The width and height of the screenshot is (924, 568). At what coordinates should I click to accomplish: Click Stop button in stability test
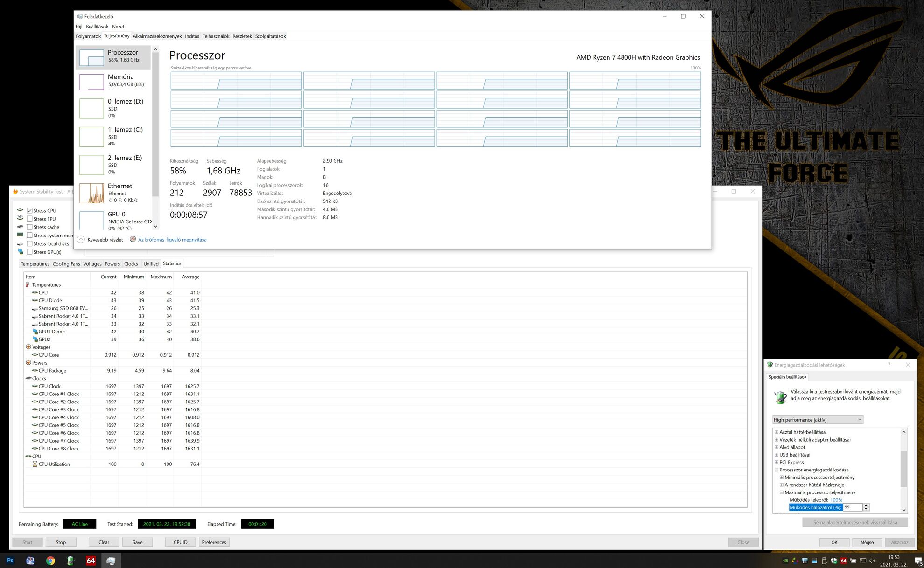(61, 542)
